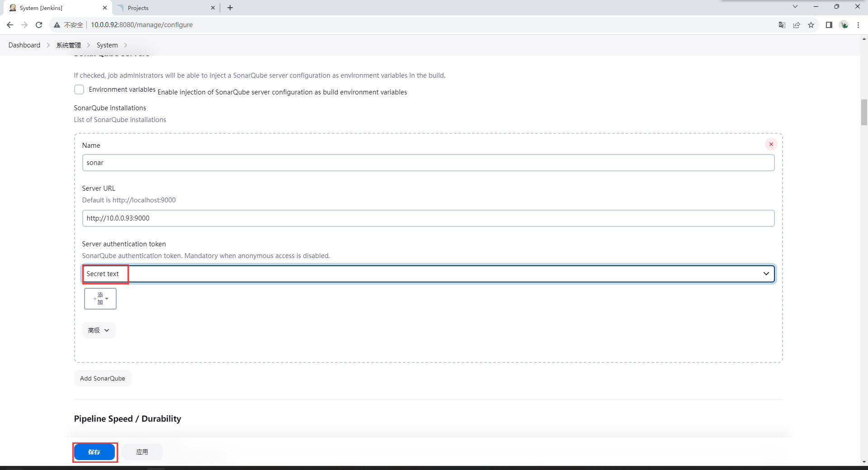Viewport: 868px width, 470px height.
Task: Switch to the Projects tab
Action: 165,8
